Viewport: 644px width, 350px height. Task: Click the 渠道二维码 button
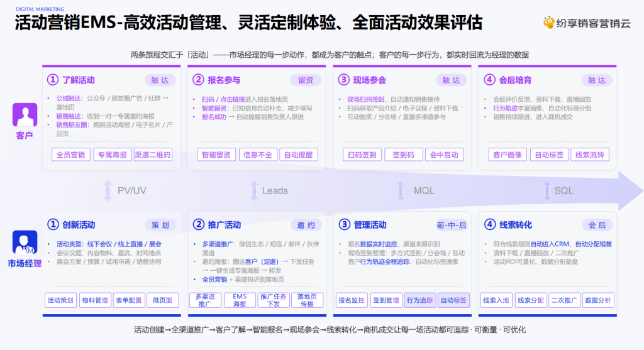(153, 155)
